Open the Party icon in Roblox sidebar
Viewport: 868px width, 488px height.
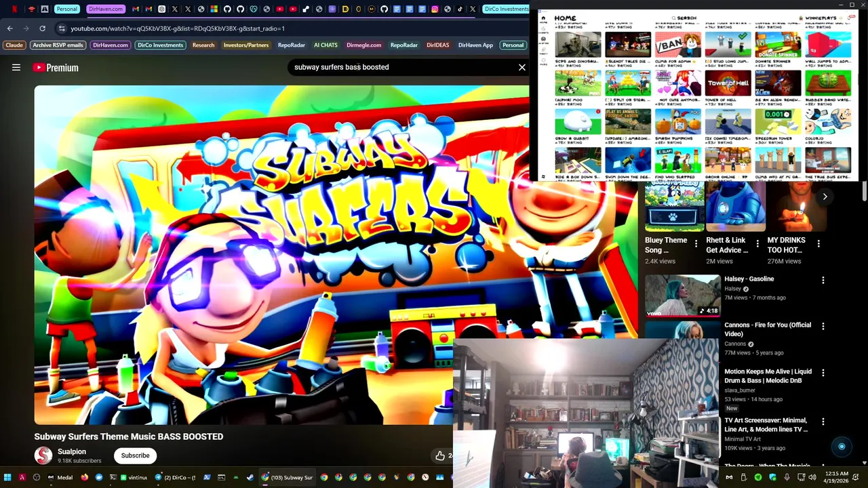543,50
